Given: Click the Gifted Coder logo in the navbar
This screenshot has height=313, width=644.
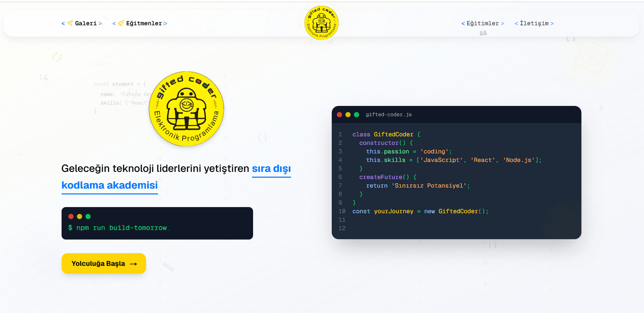Looking at the screenshot, I should click(321, 23).
